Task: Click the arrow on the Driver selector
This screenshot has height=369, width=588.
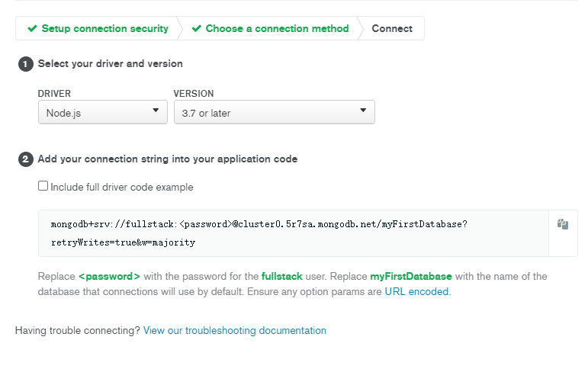Action: pos(156,111)
